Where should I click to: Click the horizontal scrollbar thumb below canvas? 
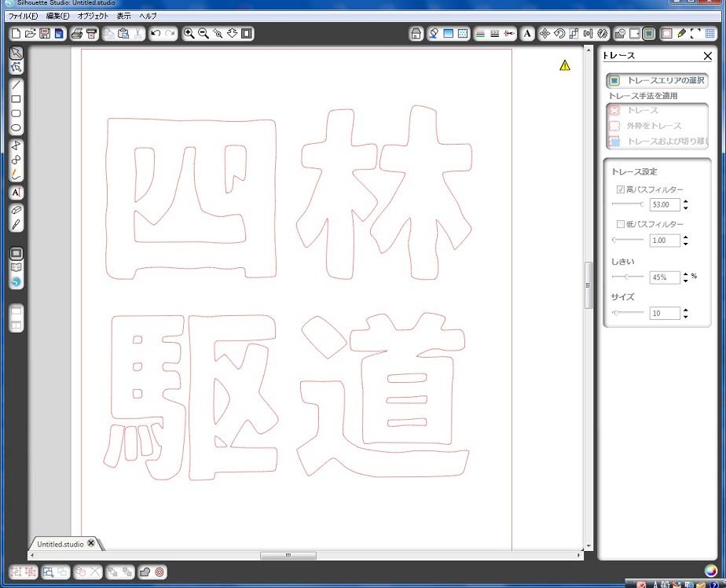click(288, 555)
